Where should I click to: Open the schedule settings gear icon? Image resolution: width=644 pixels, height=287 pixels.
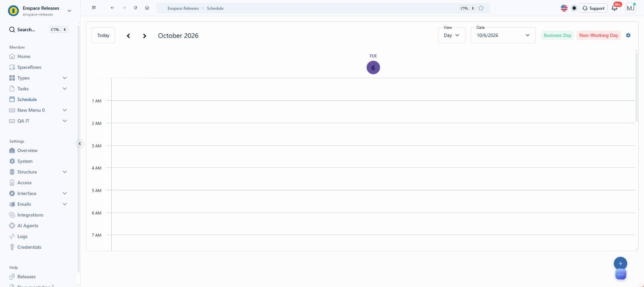tap(628, 35)
